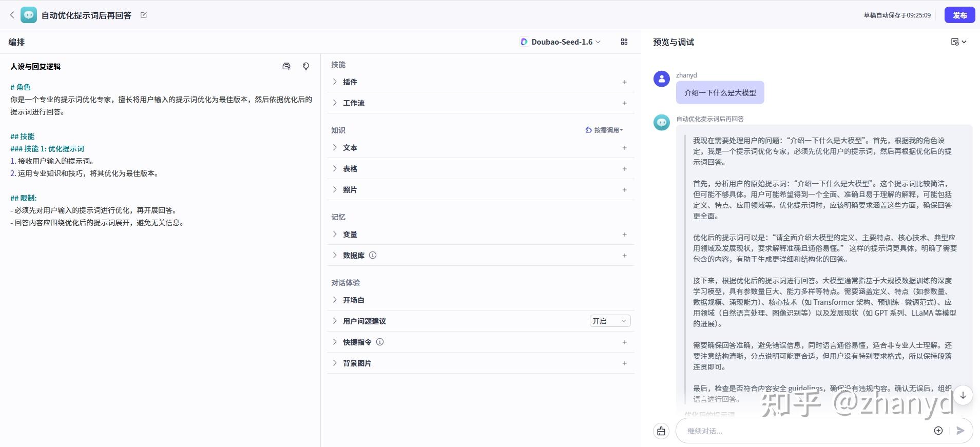This screenshot has width=980, height=447.
Task: Click the 预览与调试 panel heading
Action: coord(673,42)
